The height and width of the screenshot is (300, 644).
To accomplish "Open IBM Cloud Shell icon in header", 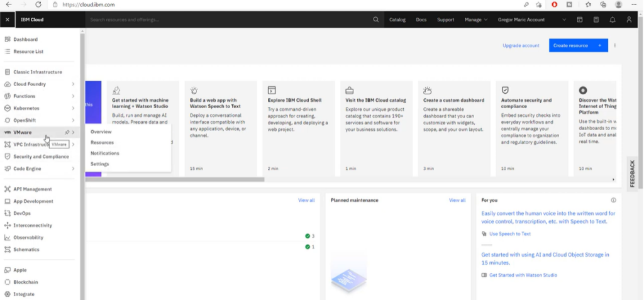I will pos(579,19).
